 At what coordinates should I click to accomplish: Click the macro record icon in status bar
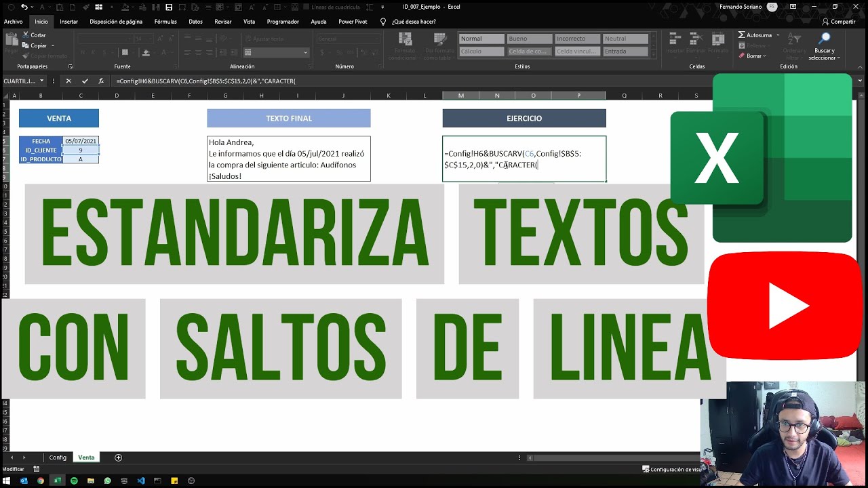[x=36, y=469]
